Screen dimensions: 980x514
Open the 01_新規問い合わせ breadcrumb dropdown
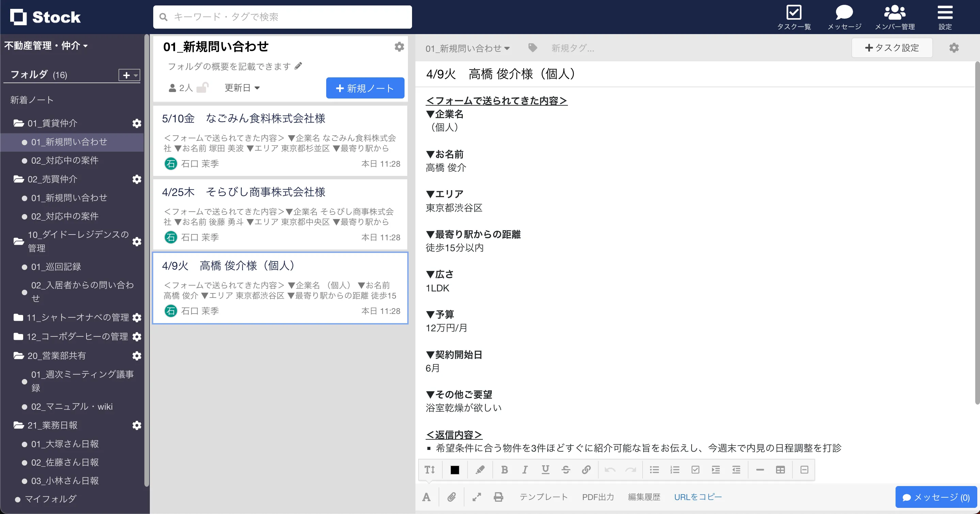click(467, 48)
